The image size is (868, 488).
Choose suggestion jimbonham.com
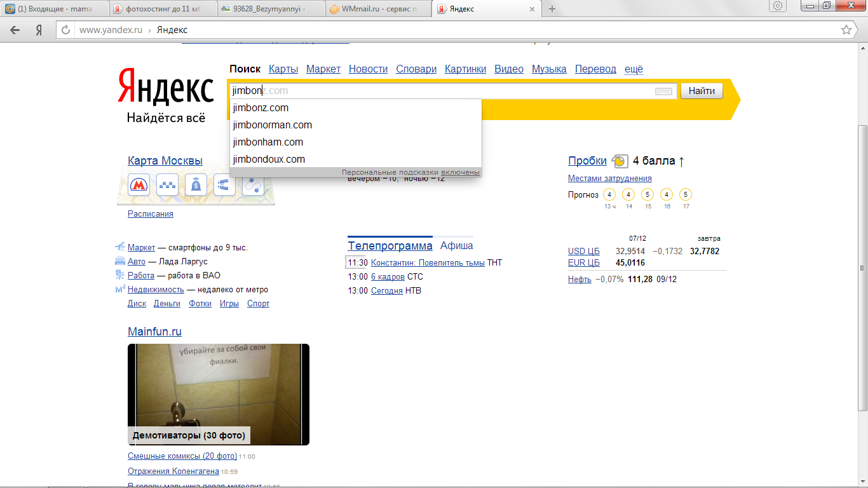355,142
